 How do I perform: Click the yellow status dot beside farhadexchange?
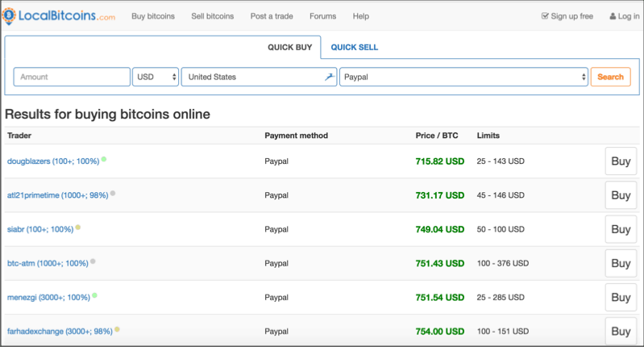pyautogui.click(x=117, y=329)
